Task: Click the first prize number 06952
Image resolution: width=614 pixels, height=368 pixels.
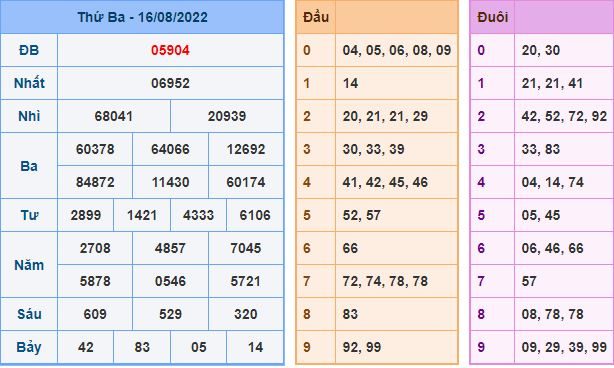Action: 170,83
